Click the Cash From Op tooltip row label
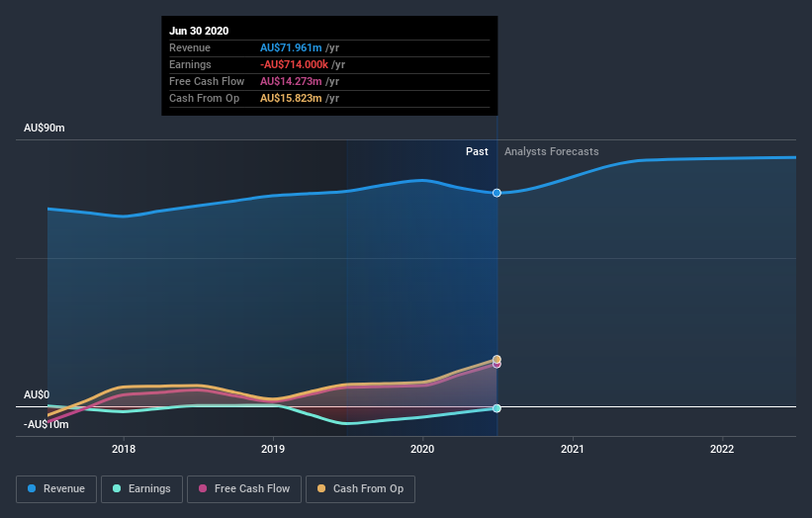The width and height of the screenshot is (812, 518). (204, 98)
